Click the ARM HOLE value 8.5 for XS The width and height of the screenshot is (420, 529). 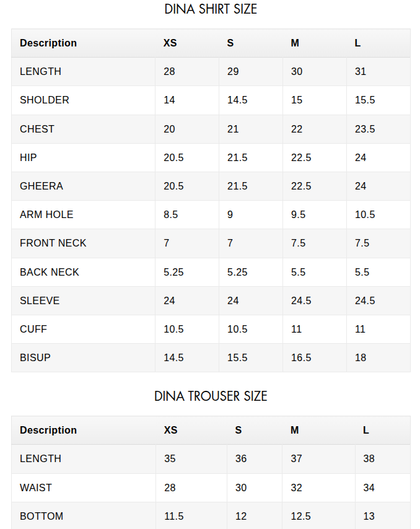(171, 214)
